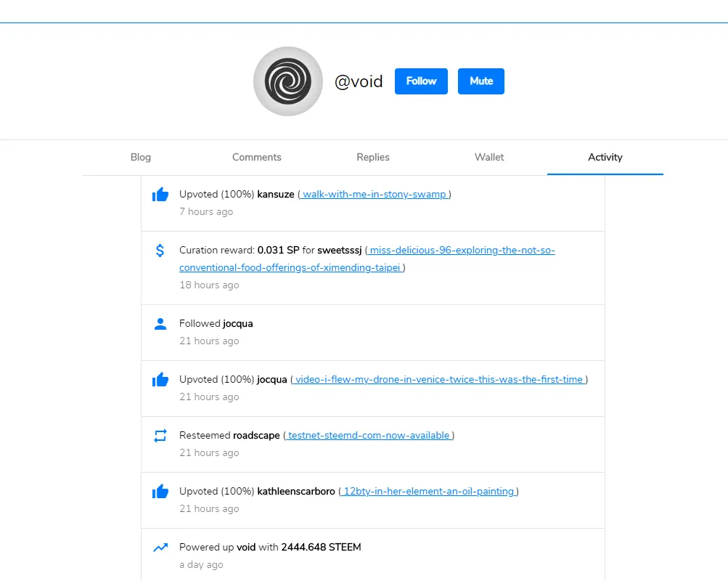Open walk-with-me-in-stony-swamp link
The height and width of the screenshot is (581, 728).
[375, 194]
